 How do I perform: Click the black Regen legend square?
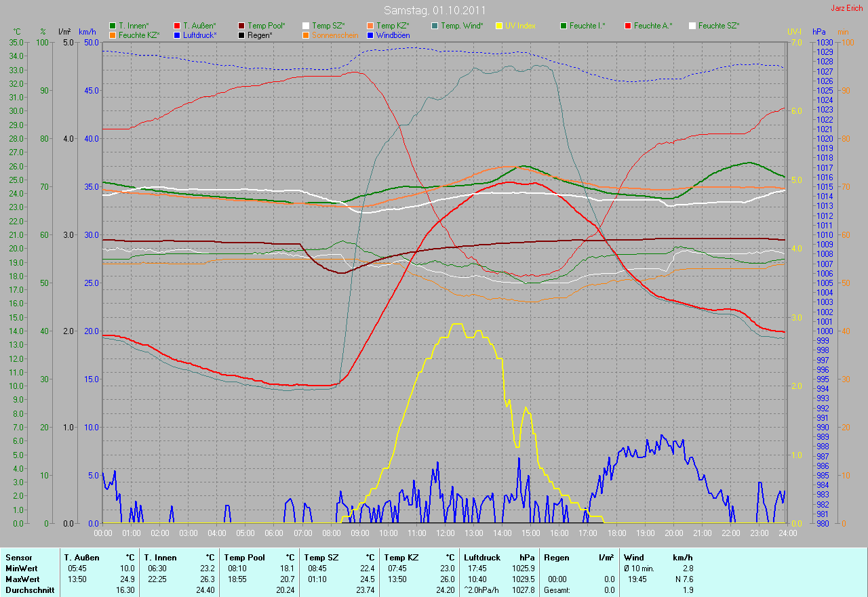coord(242,35)
